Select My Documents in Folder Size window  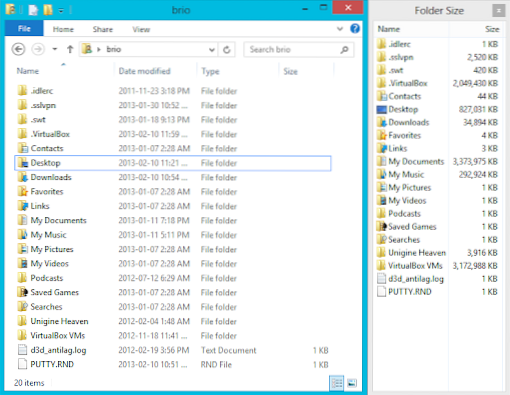pos(438,161)
